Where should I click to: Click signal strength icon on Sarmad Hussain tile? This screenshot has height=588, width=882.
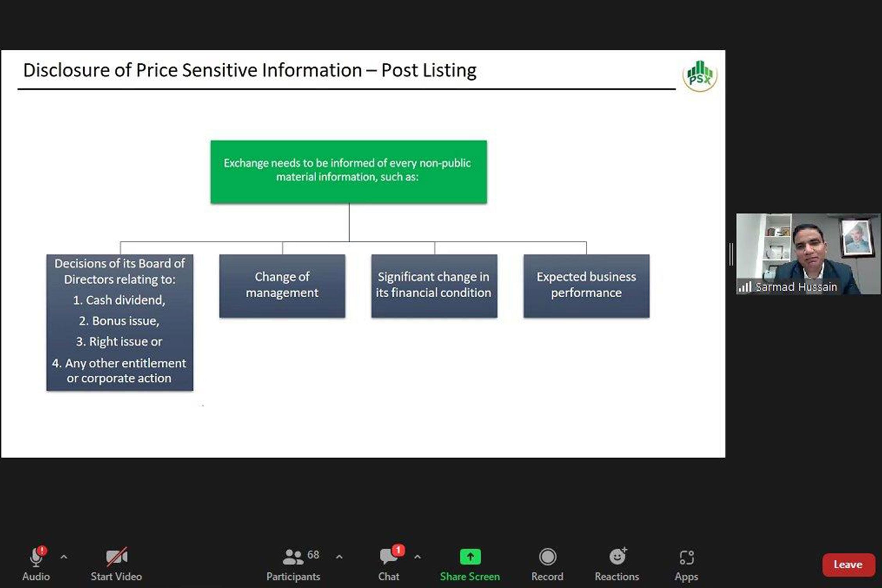[x=745, y=287]
